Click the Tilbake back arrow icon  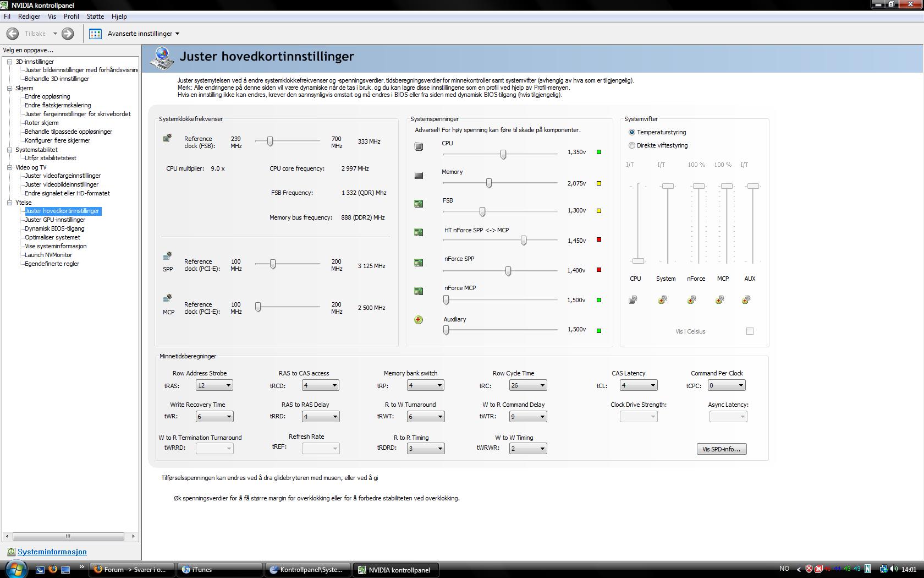(13, 34)
